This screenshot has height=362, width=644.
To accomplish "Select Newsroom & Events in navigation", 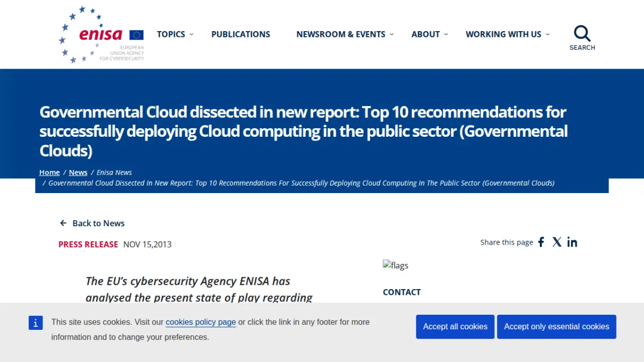I will [x=341, y=34].
